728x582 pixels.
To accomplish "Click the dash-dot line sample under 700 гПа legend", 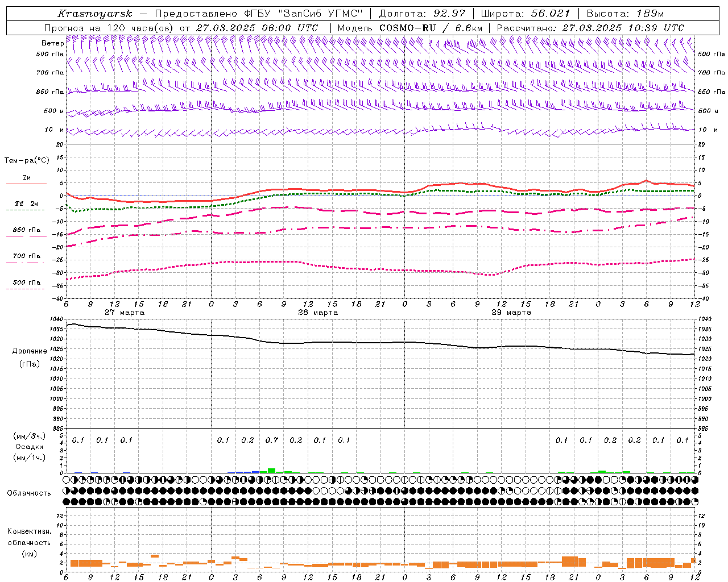I will click(x=25, y=263).
